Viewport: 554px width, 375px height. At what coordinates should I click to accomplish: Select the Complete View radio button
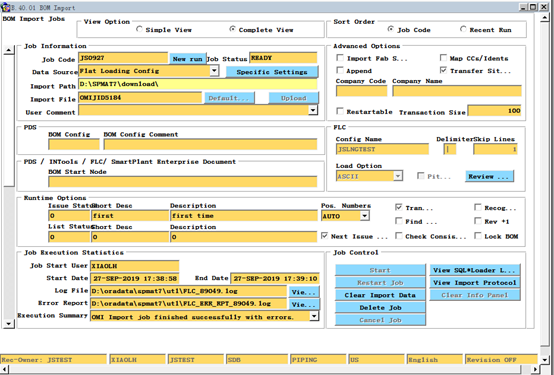point(232,29)
